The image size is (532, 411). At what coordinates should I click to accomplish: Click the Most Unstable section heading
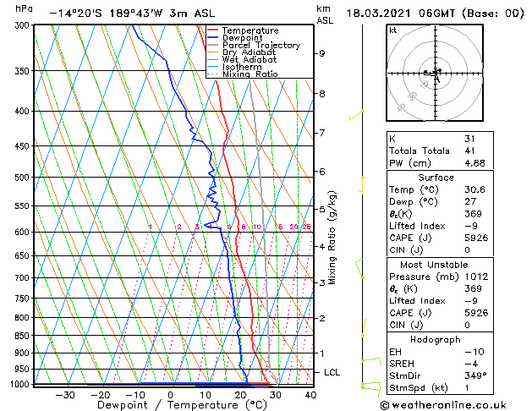pyautogui.click(x=434, y=265)
